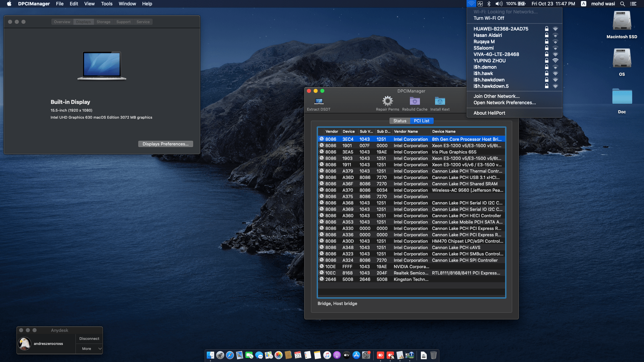Open Podcasts from the dock
The image size is (644, 362).
337,355
